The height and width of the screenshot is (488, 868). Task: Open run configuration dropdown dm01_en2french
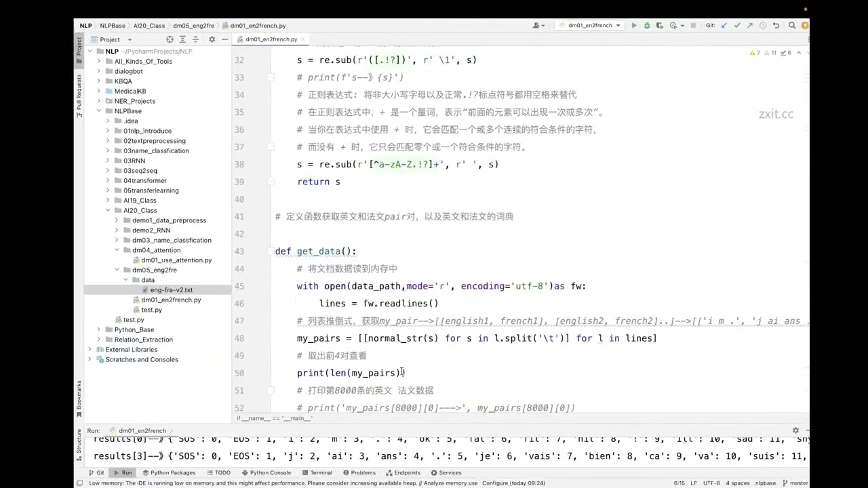(x=590, y=26)
